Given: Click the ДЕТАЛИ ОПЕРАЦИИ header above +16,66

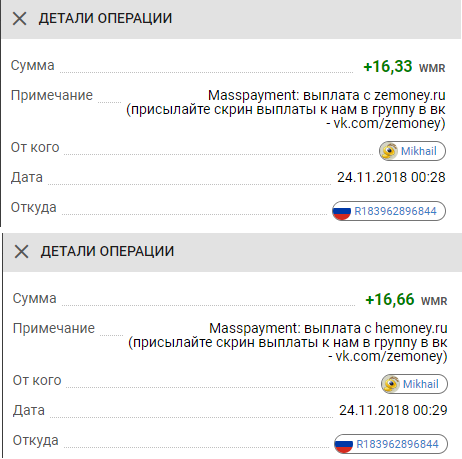Looking at the screenshot, I should (x=107, y=251).
